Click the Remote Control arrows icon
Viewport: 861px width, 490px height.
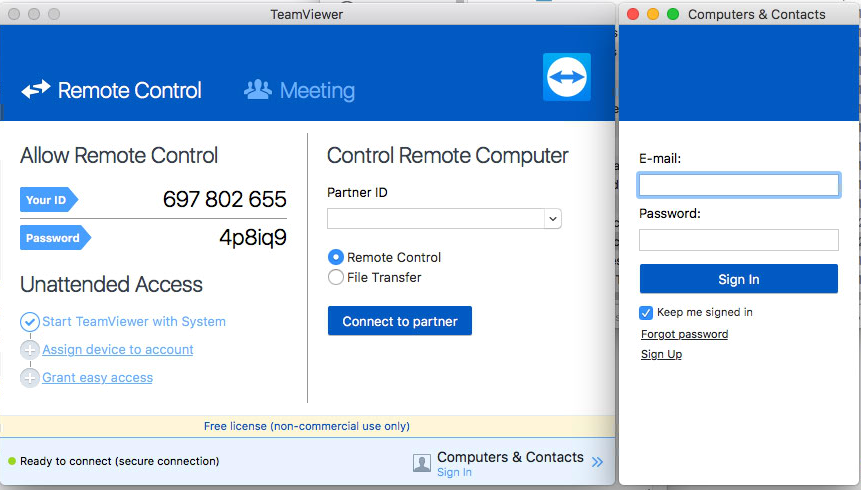tap(36, 90)
